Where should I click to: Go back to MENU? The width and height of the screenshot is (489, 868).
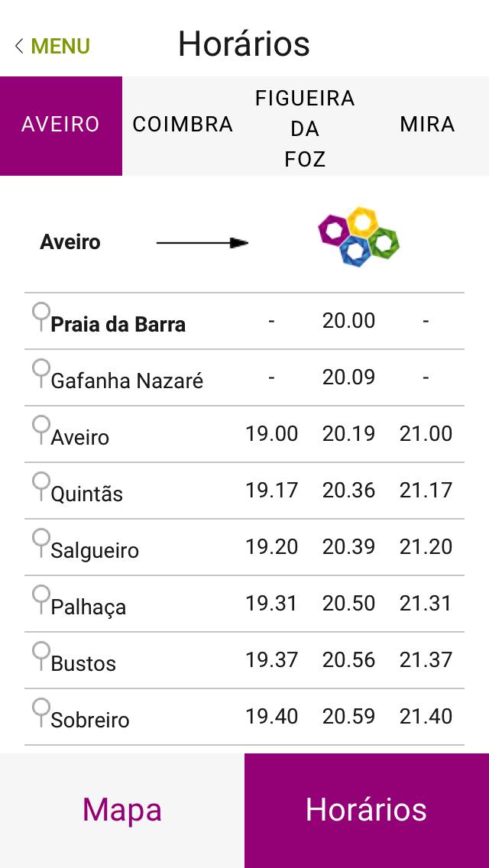pos(60,46)
